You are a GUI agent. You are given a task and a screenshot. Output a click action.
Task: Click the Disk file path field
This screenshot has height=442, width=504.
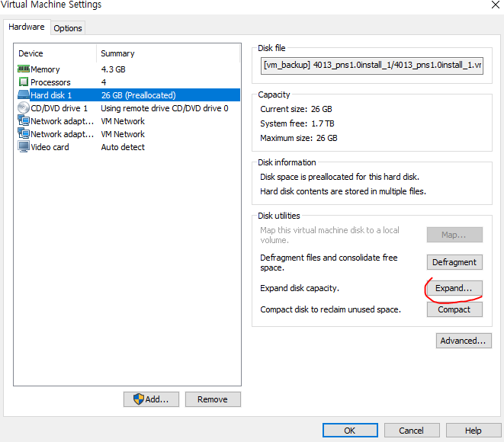pos(372,66)
